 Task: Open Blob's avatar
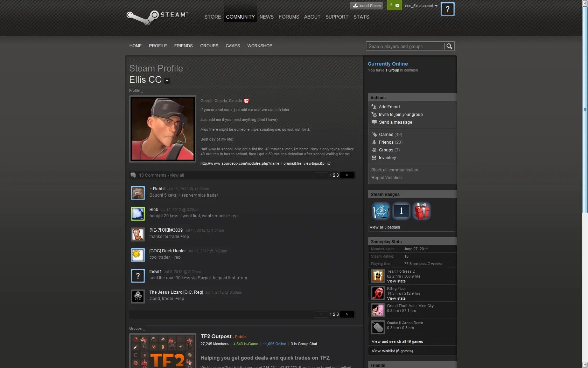[x=138, y=214]
